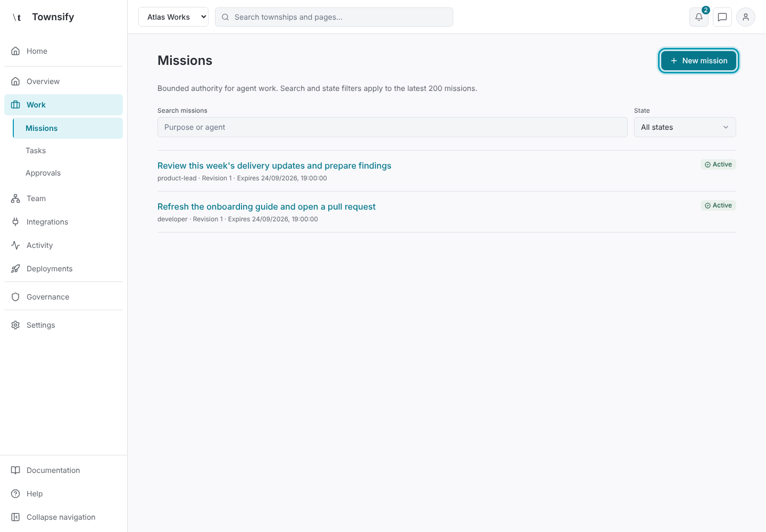766x532 pixels.
Task: Click the Documentation book icon
Action: (x=15, y=470)
